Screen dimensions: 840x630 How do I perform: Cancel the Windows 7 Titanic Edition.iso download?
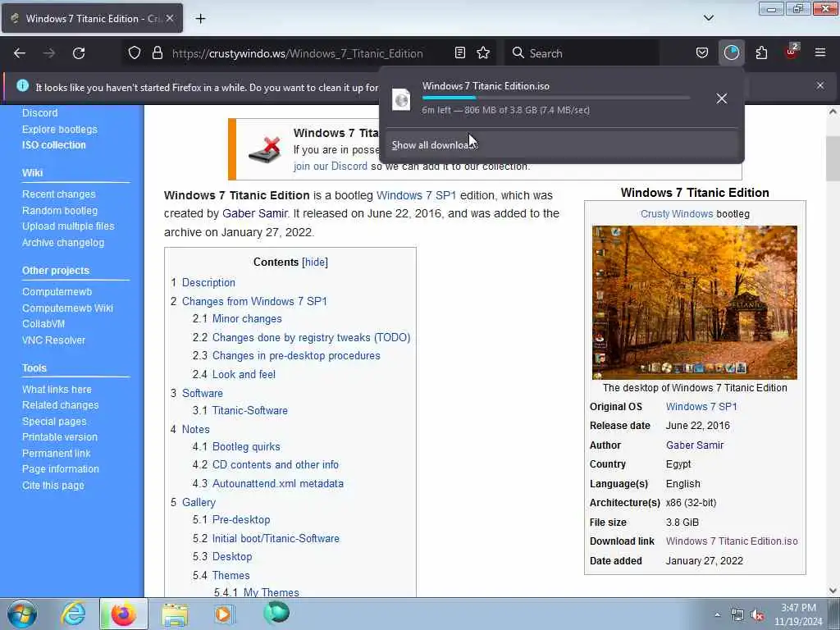click(x=722, y=98)
